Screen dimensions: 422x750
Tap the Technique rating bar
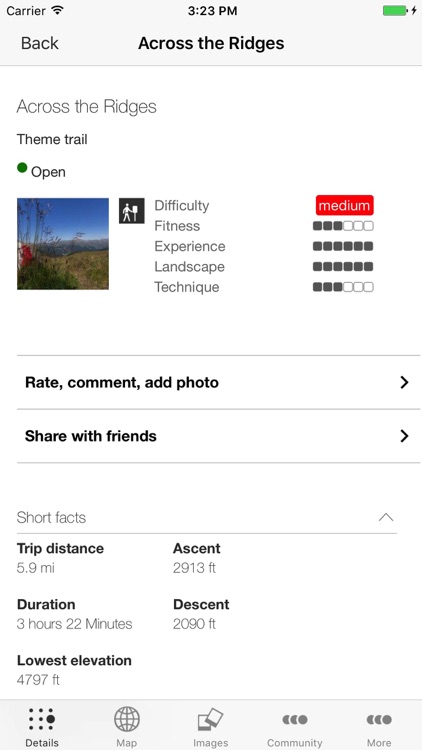[343, 287]
